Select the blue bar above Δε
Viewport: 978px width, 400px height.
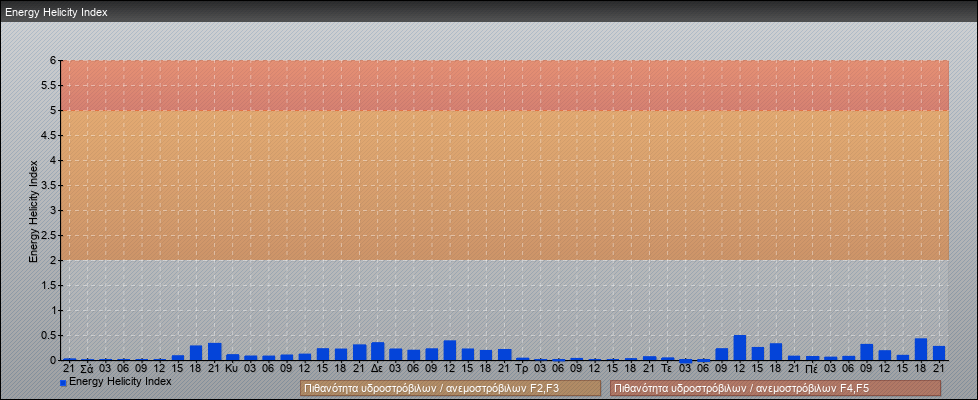tap(377, 351)
